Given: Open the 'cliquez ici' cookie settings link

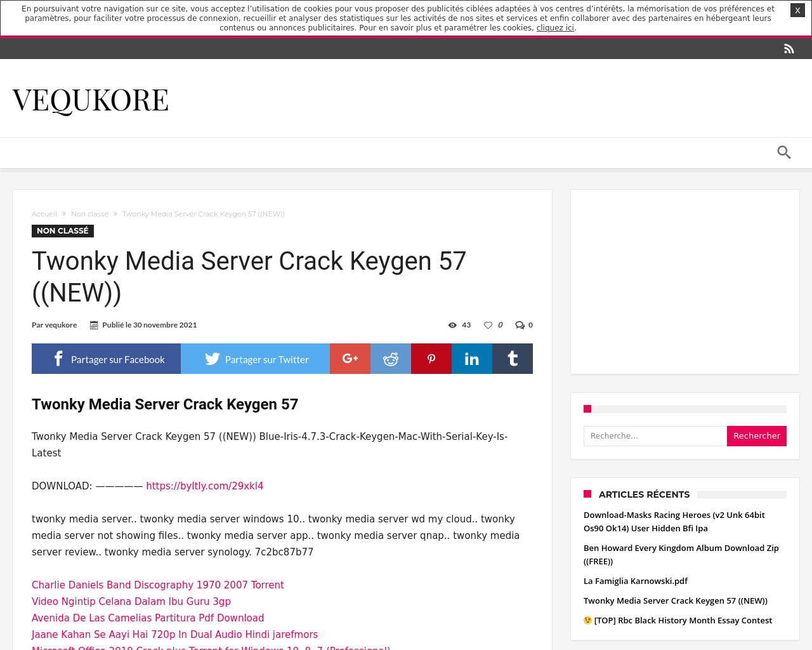Looking at the screenshot, I should 555,28.
